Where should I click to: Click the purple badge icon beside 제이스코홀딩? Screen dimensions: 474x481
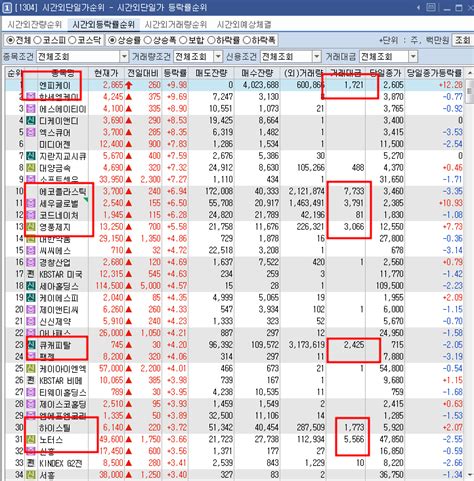pos(31,404)
